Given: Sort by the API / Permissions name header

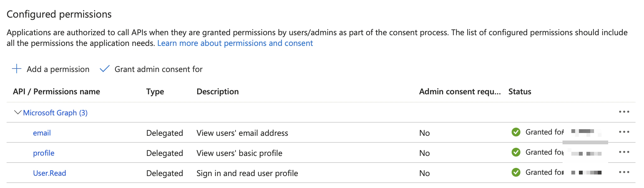Looking at the screenshot, I should (57, 91).
